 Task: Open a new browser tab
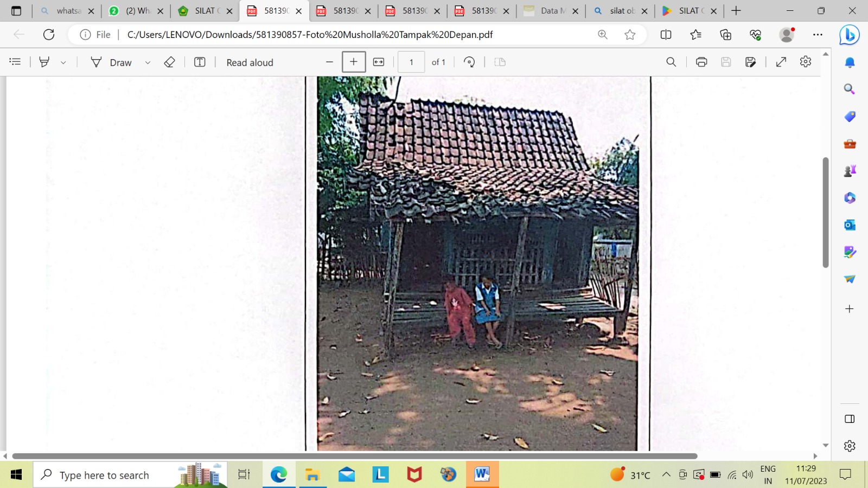tap(736, 11)
